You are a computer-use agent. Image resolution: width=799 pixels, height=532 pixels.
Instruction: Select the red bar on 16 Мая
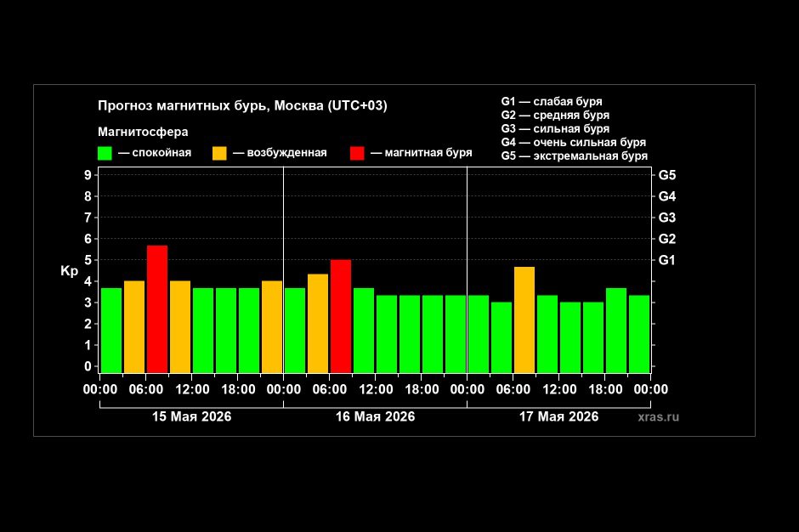coord(340,316)
